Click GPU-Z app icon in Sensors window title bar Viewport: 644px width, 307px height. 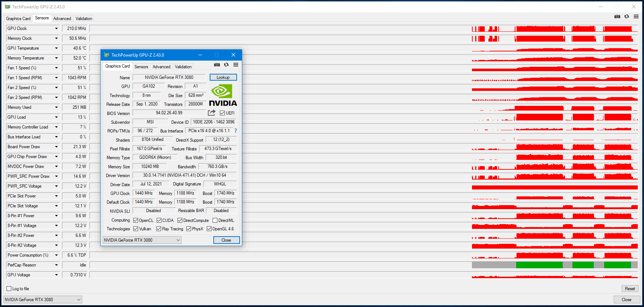(7, 7)
